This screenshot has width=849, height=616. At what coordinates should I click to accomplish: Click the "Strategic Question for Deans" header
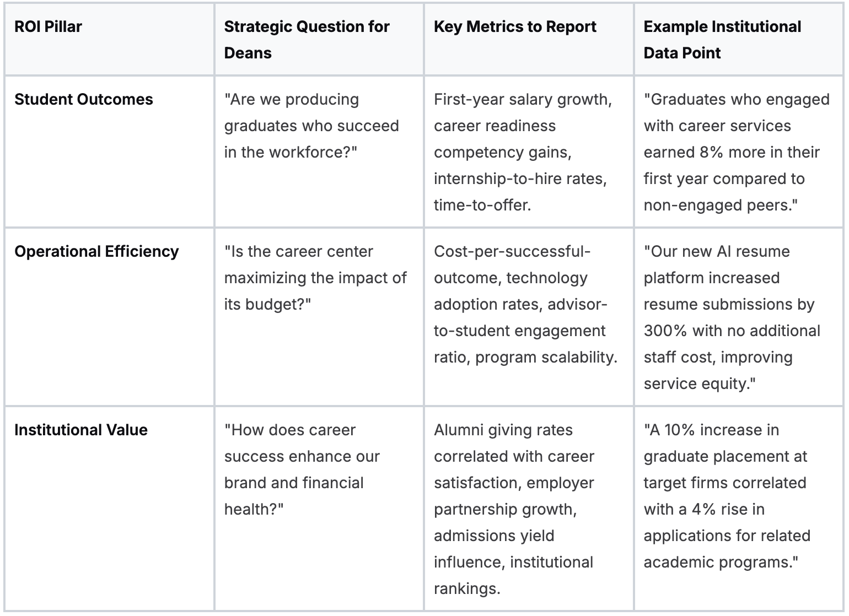pos(307,40)
